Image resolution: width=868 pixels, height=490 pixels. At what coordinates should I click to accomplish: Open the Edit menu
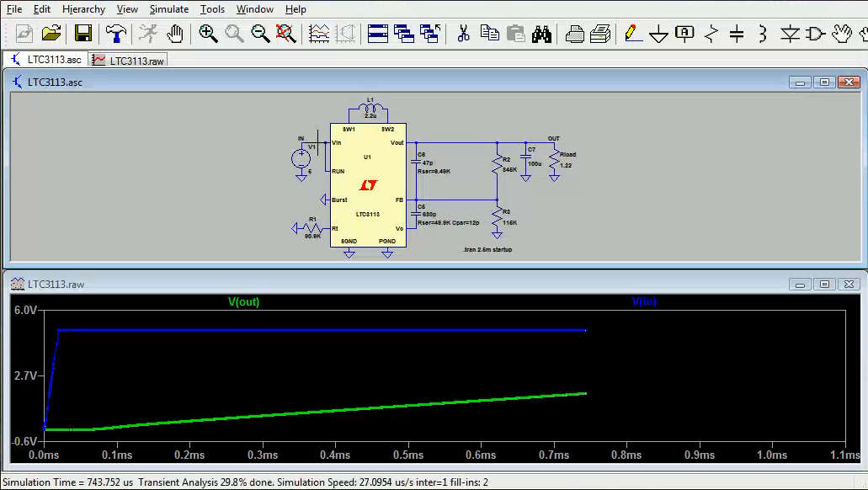(42, 9)
